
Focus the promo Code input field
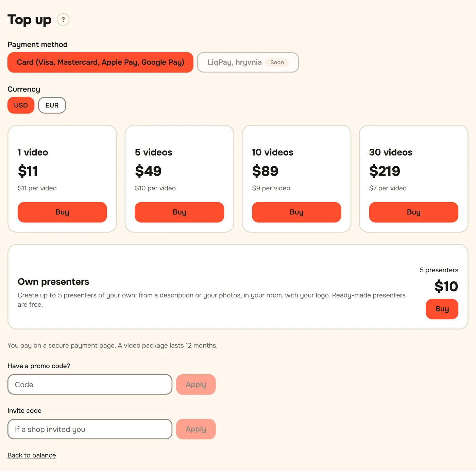(x=90, y=385)
